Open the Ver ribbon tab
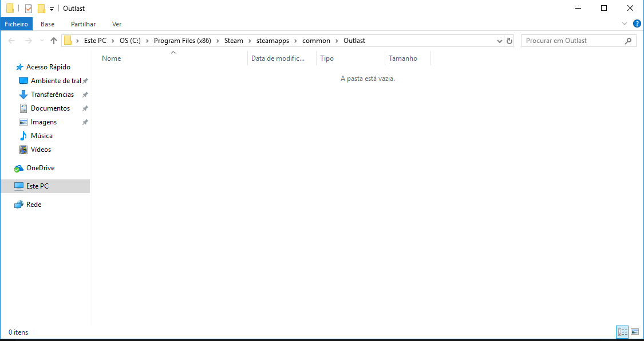The width and height of the screenshot is (644, 341). click(117, 24)
